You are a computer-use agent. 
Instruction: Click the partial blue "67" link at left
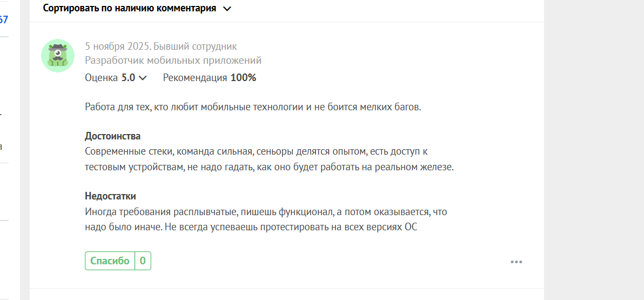tap(4, 20)
